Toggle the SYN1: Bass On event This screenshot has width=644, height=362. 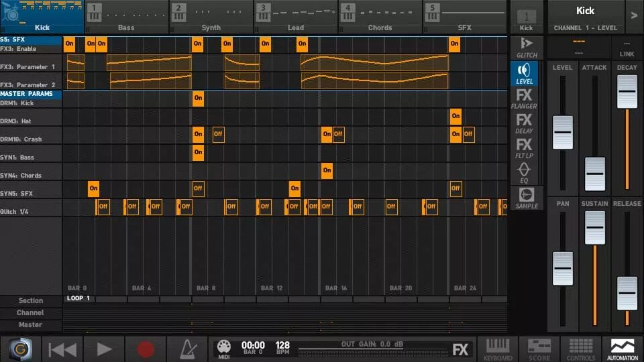tap(198, 152)
